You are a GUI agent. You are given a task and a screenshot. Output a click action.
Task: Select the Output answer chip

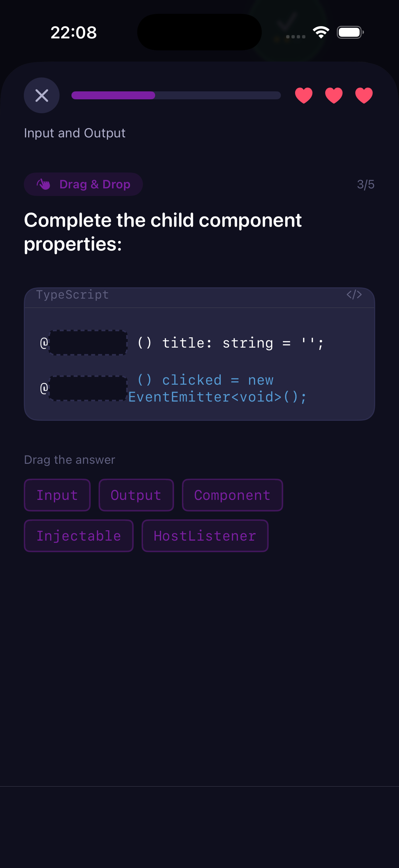(136, 495)
